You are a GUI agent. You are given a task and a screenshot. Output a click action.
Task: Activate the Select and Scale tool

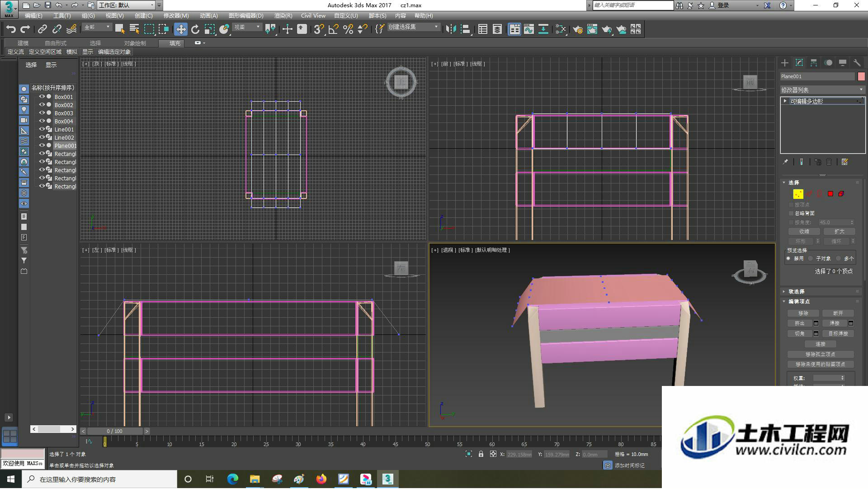point(210,29)
